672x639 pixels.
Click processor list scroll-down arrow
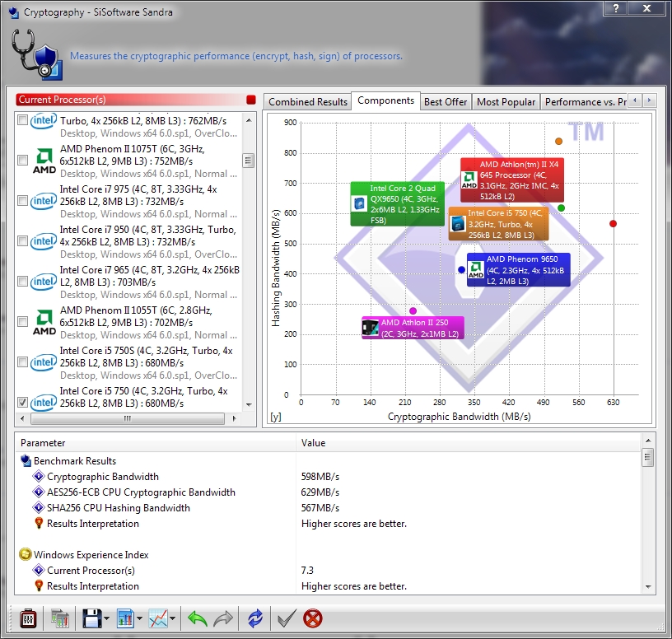pos(249,404)
